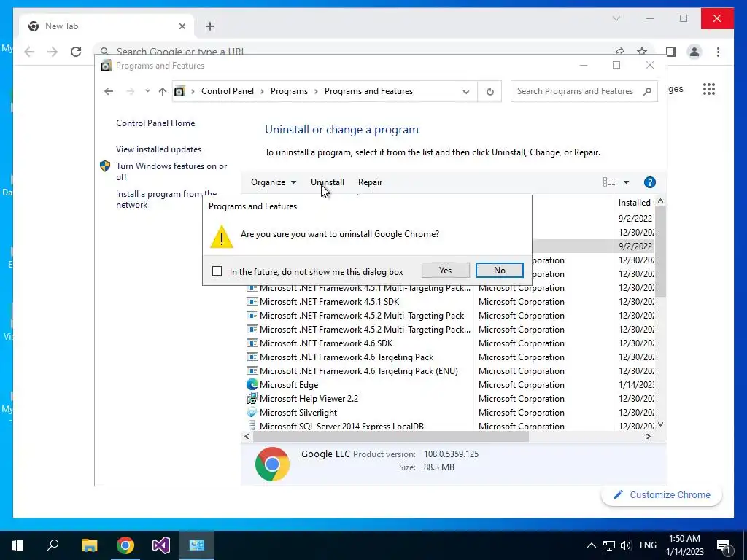Open Windows taskbar search
The image size is (747, 560).
coord(53,545)
